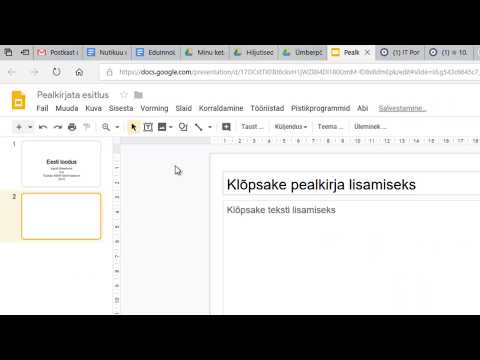Image resolution: width=480 pixels, height=360 pixels.
Task: Click the browser tab overview icon
Action: (8, 52)
